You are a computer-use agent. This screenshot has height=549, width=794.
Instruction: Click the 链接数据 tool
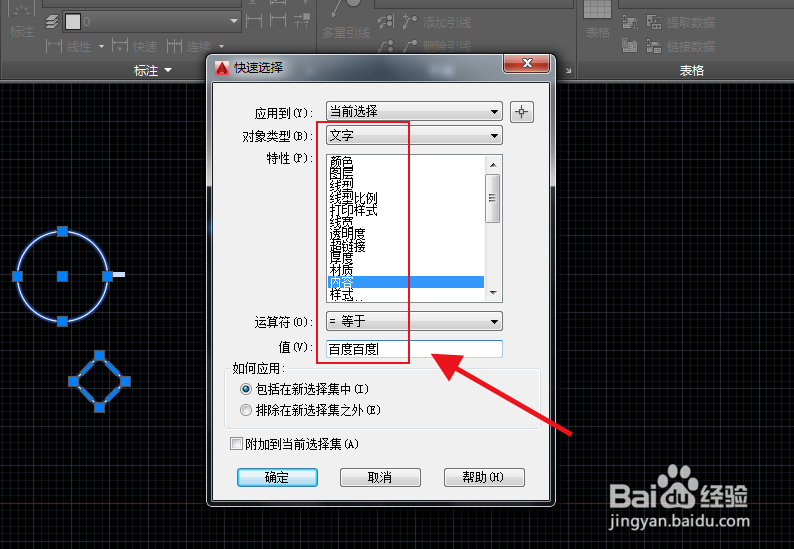pyautogui.click(x=681, y=47)
